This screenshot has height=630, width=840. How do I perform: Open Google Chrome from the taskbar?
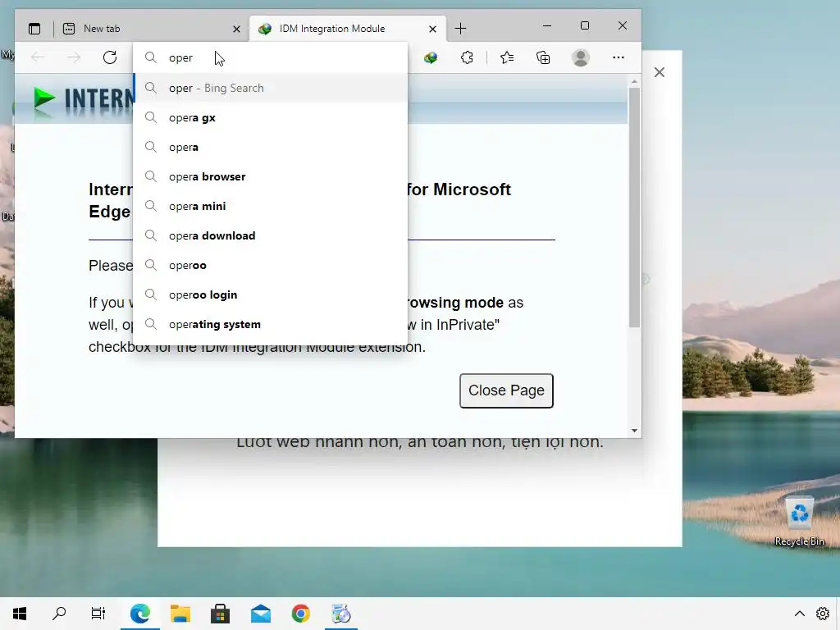coord(300,614)
